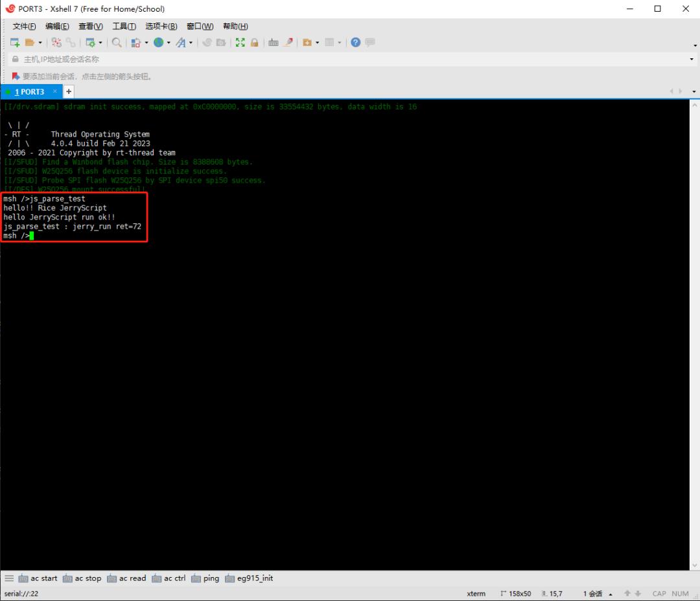Open the 工具(T) menu
This screenshot has height=601, width=700.
click(124, 27)
